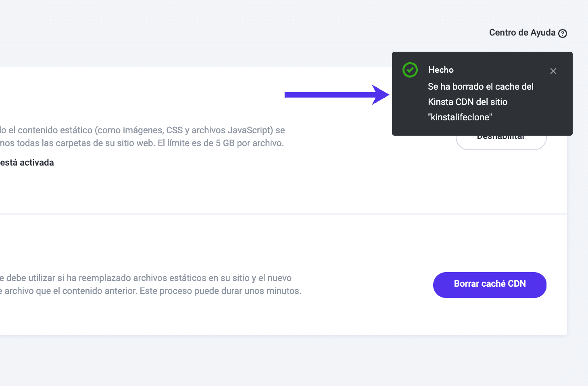This screenshot has width=588, height=386.
Task: Click the "kinstalifeclone" site name in toast
Action: pos(460,117)
